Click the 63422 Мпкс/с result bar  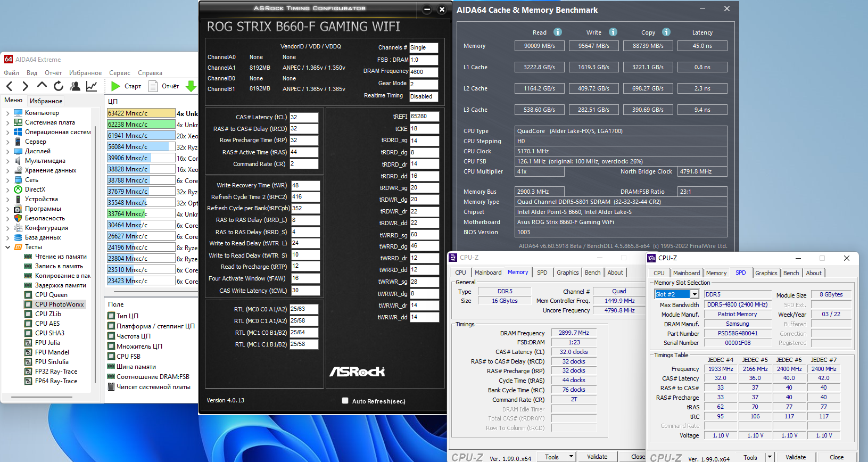tap(141, 113)
